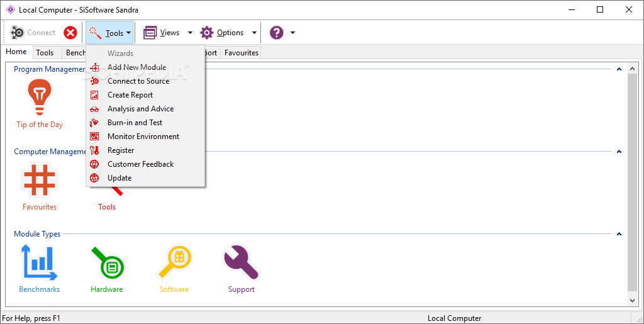Open the Software magnifier icon
Viewport: 644px width, 324px height.
175,262
